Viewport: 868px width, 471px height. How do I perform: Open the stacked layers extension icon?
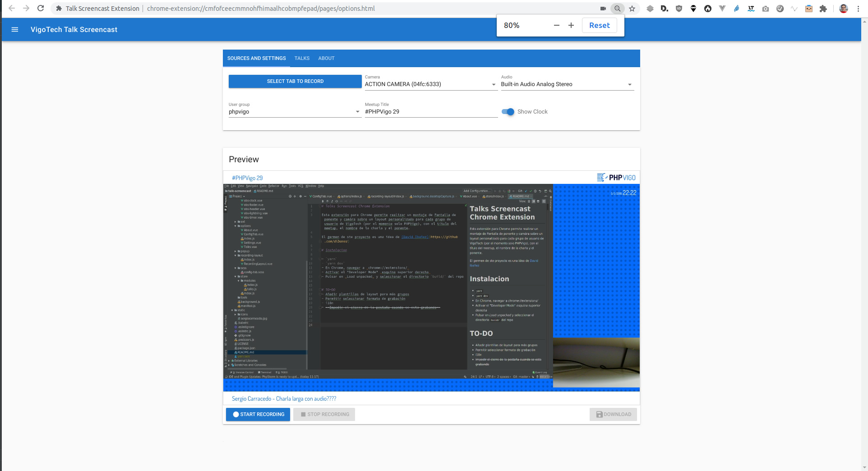(x=650, y=9)
